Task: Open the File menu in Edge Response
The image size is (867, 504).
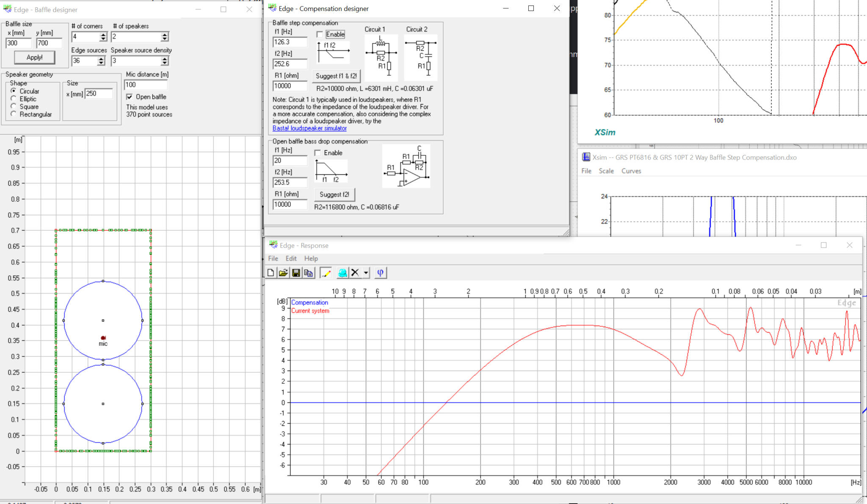Action: (273, 259)
